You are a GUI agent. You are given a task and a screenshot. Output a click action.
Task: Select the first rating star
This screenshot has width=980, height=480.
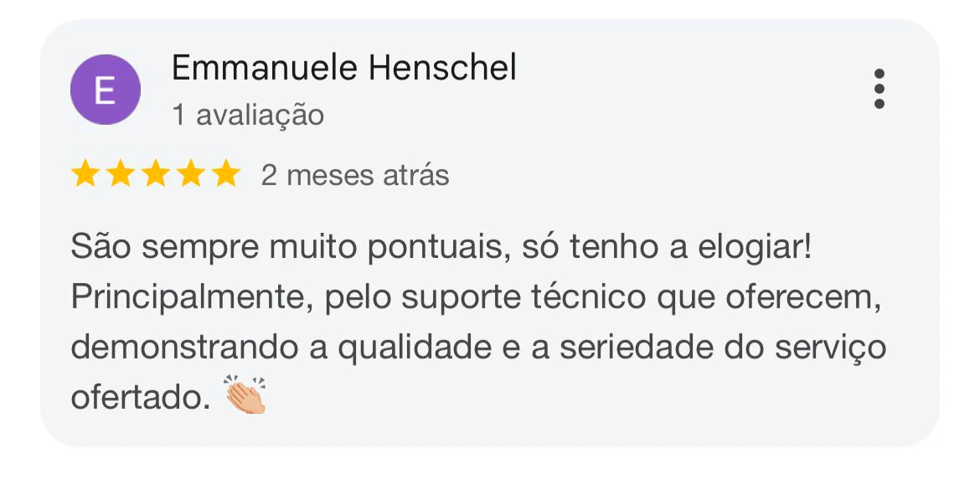click(x=85, y=173)
